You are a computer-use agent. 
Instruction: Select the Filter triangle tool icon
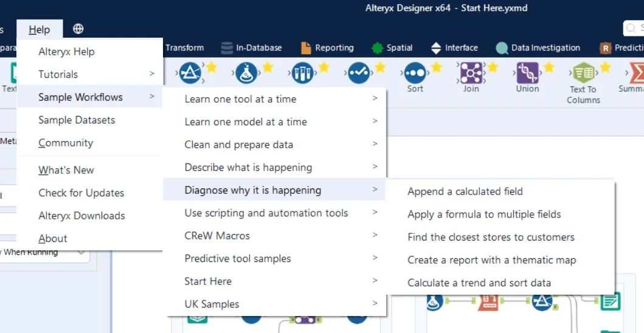[x=190, y=73]
